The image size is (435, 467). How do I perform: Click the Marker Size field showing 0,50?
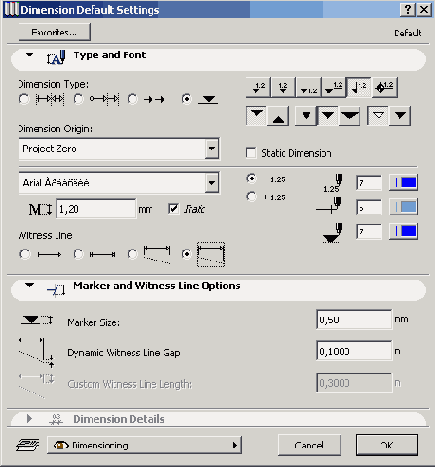click(354, 320)
